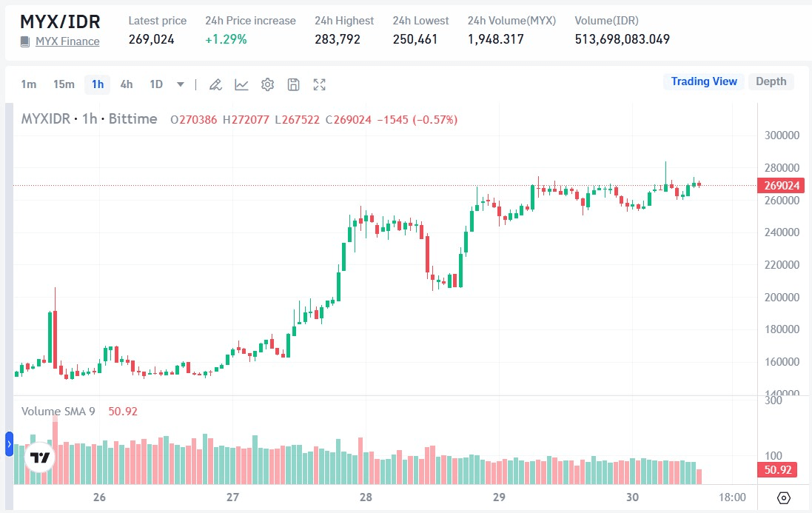Open the indicators chart-line icon
812x513 pixels.
tap(241, 84)
